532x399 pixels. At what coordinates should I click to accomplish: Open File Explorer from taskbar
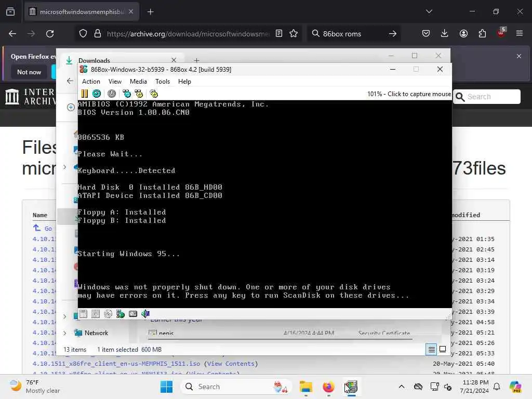tap(305, 387)
